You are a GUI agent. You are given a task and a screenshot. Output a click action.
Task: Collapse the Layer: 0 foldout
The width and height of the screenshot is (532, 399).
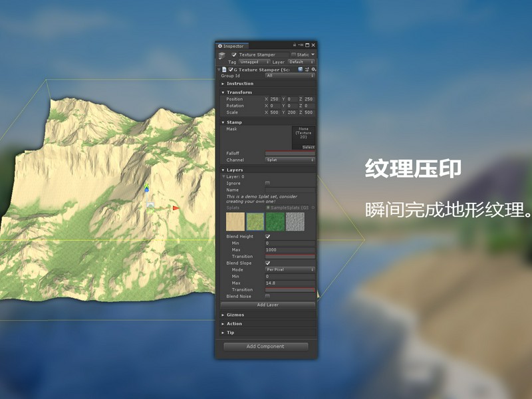tap(223, 177)
